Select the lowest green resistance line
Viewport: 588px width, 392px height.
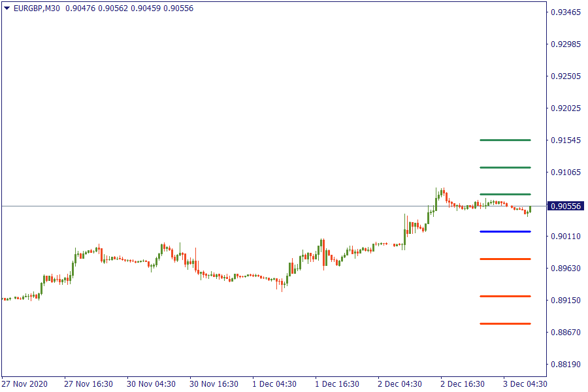point(504,194)
